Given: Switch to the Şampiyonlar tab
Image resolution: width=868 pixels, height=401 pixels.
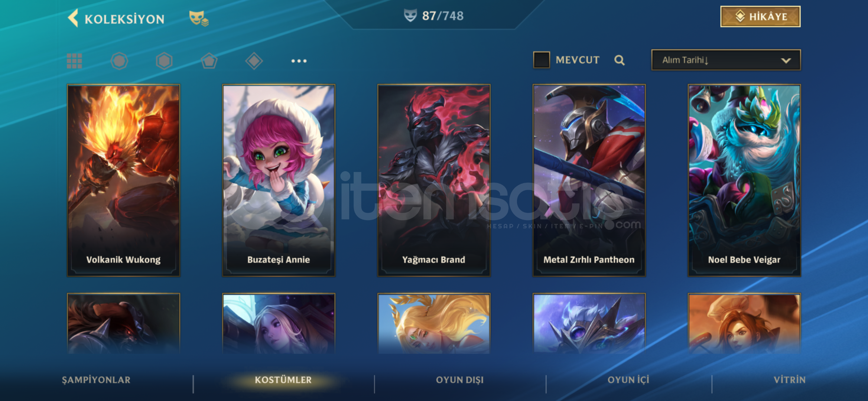Looking at the screenshot, I should tap(96, 380).
